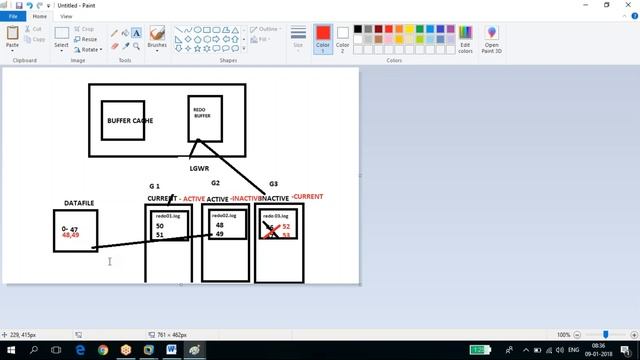
Task: Select the Pencil tool
Action: pos(114,33)
